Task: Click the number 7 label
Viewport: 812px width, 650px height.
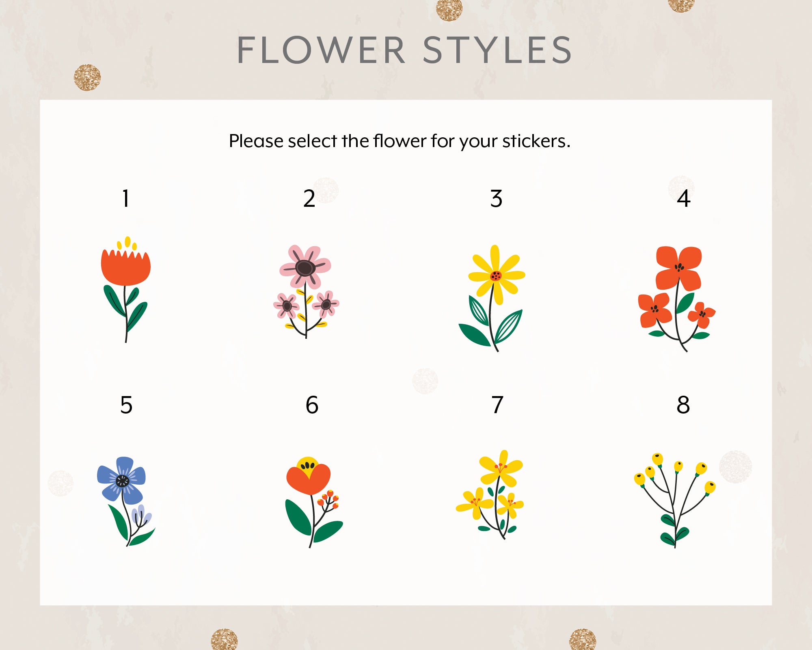Action: [x=497, y=405]
